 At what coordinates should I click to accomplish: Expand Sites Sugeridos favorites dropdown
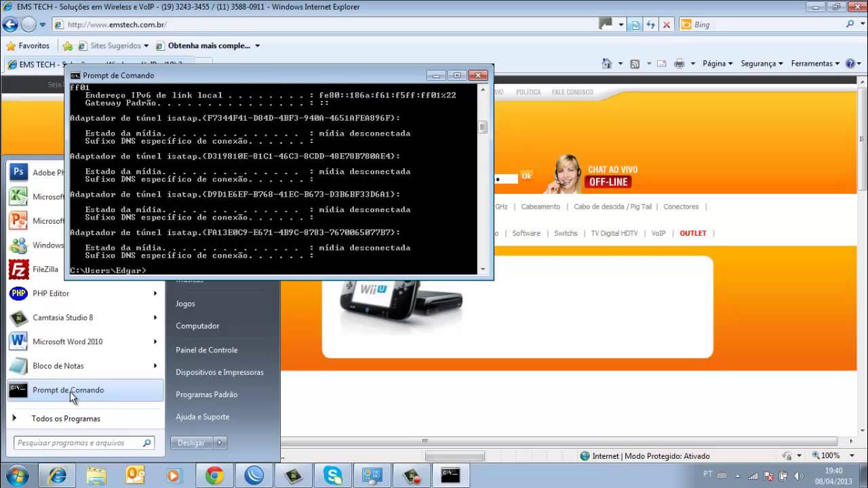(146, 46)
